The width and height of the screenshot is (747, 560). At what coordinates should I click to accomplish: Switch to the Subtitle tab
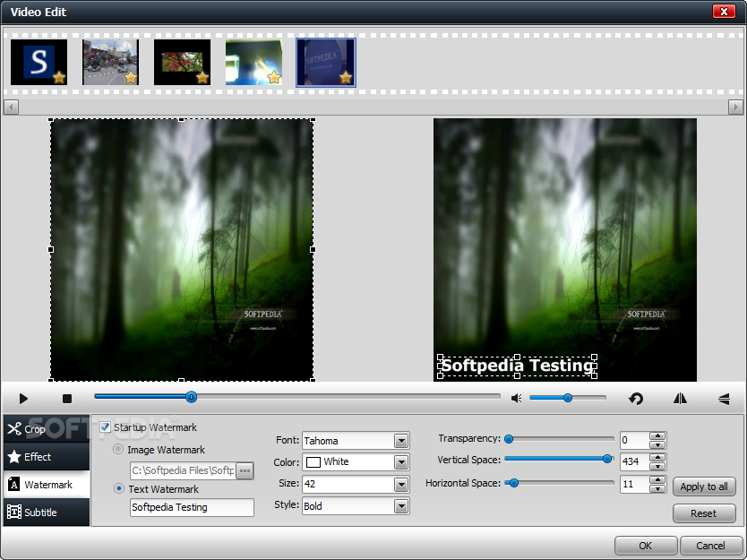pyautogui.click(x=47, y=513)
